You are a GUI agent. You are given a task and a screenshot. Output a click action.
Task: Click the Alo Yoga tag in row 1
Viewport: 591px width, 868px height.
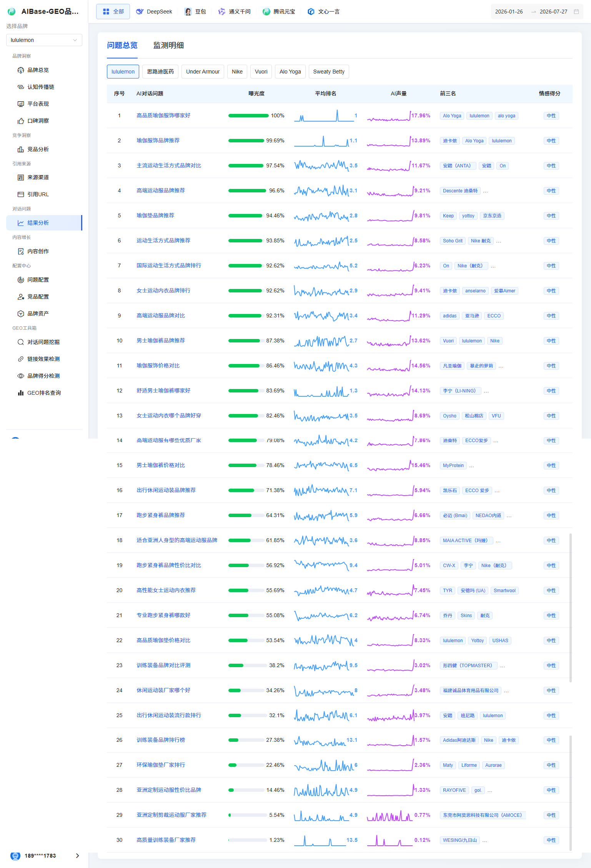452,116
